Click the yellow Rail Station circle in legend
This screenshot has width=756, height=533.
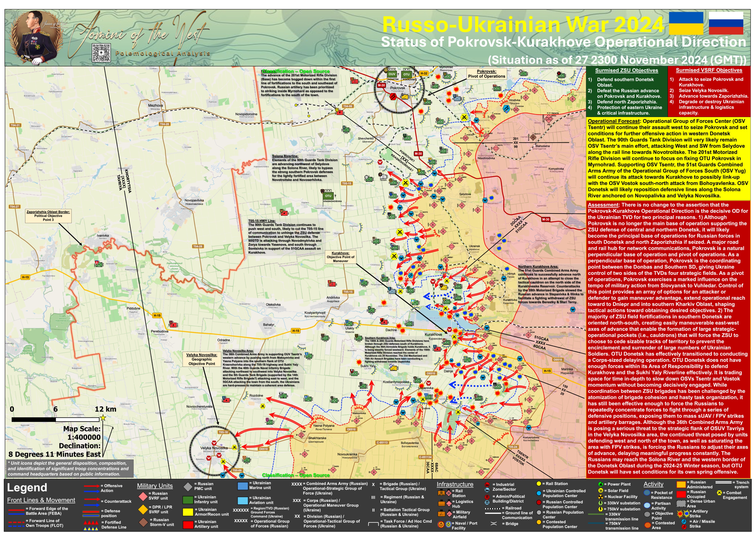pyautogui.click(x=539, y=484)
